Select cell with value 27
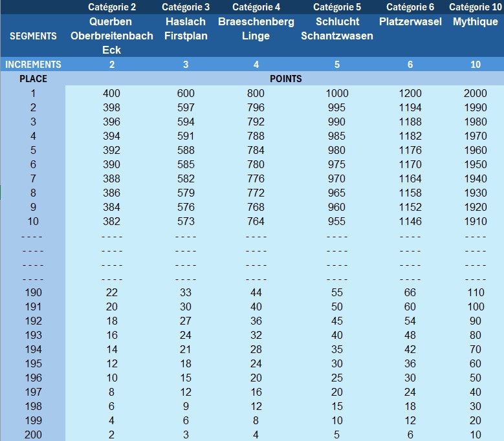This screenshot has width=504, height=441. (x=186, y=321)
